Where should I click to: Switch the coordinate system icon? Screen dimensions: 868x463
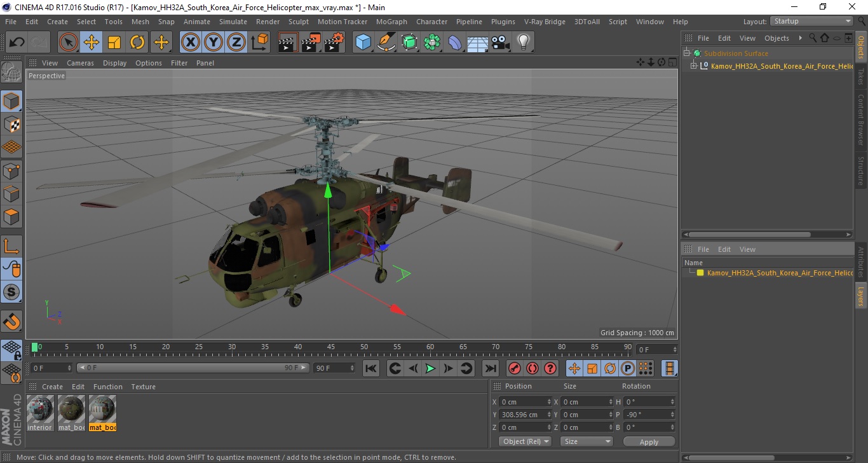pos(259,43)
